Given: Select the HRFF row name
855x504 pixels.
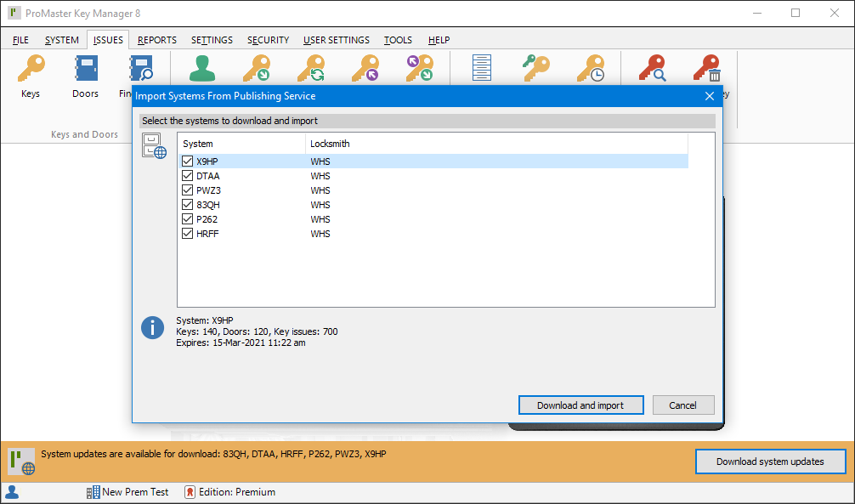Looking at the screenshot, I should tap(207, 234).
